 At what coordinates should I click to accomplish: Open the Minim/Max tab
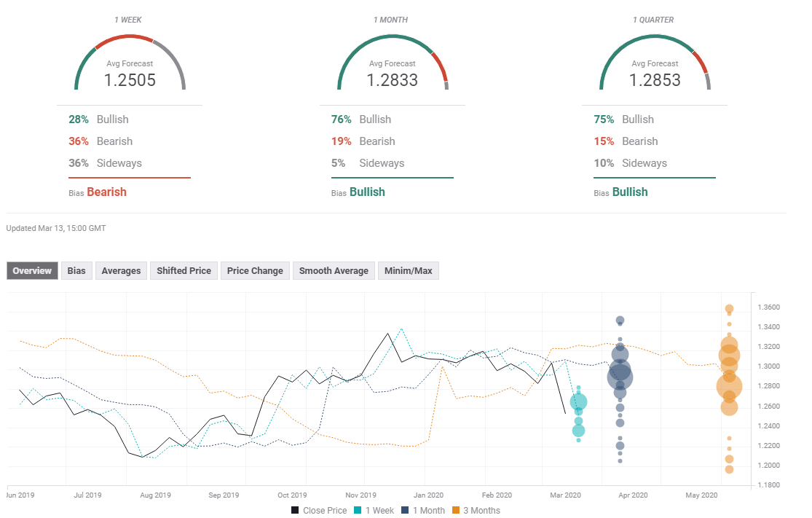pyautogui.click(x=408, y=270)
